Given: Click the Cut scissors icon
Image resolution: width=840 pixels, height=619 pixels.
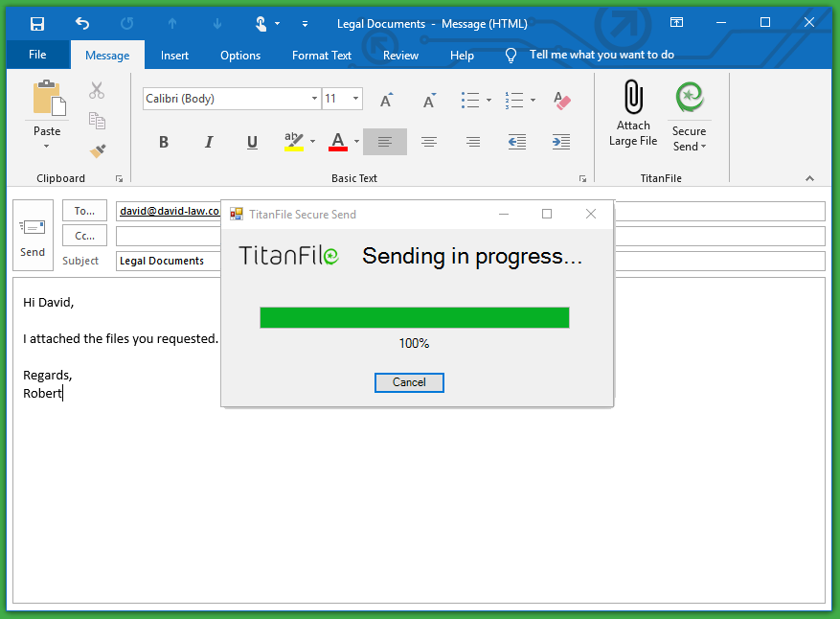Looking at the screenshot, I should coord(97,91).
